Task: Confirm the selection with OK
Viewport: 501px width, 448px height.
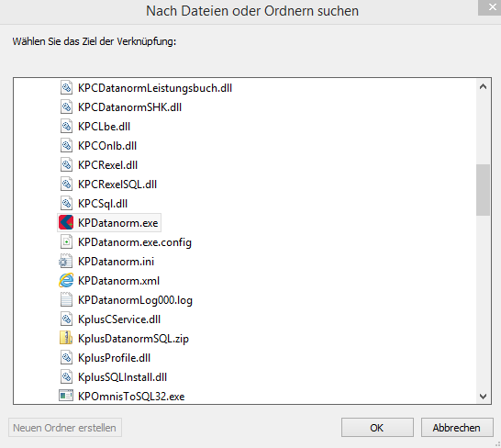Action: click(x=377, y=428)
